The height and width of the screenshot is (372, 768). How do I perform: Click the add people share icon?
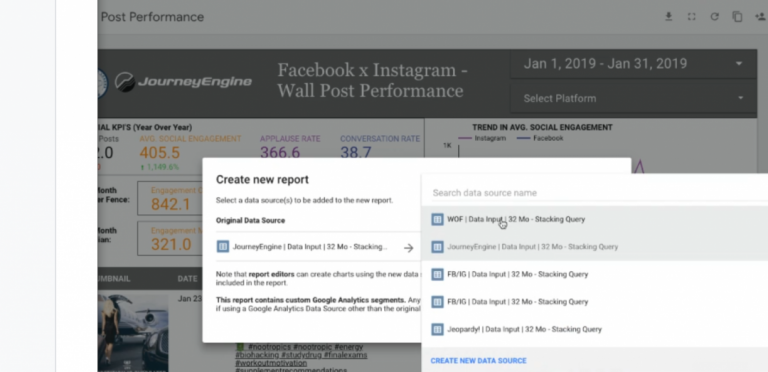pyautogui.click(x=761, y=17)
